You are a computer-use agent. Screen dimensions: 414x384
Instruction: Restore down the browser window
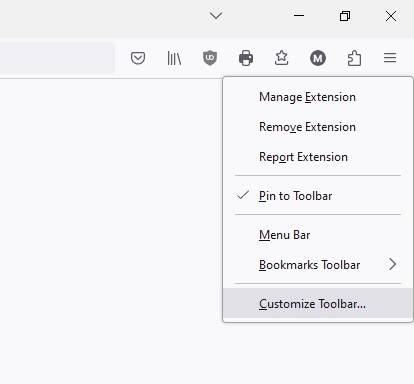[345, 16]
